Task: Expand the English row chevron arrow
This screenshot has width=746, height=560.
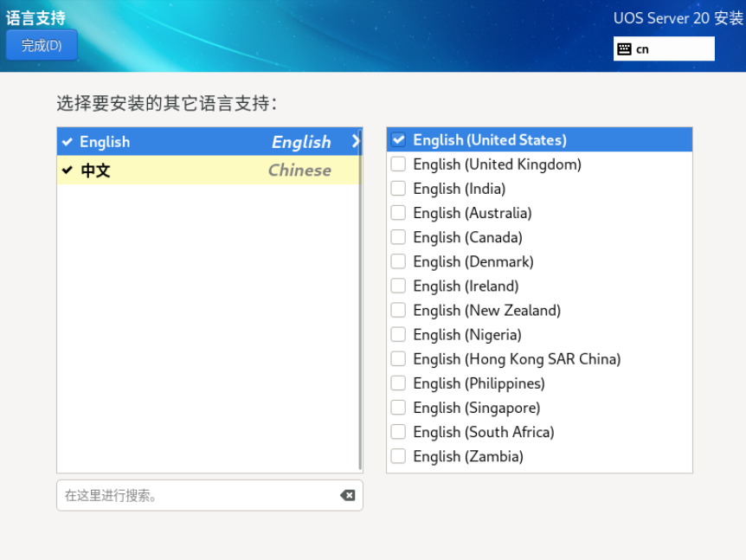Action: click(355, 141)
